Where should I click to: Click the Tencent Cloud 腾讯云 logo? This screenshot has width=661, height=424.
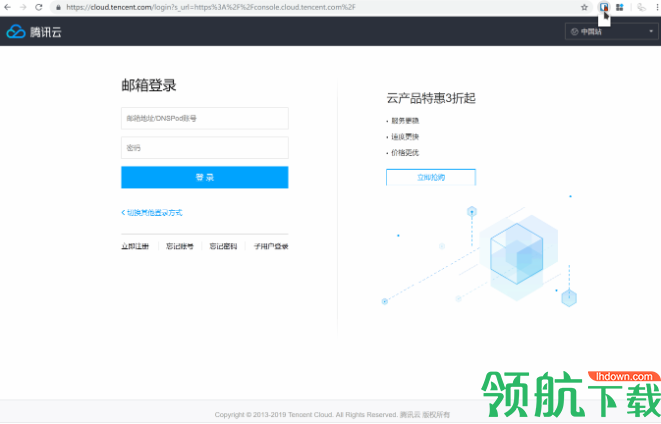pos(34,32)
